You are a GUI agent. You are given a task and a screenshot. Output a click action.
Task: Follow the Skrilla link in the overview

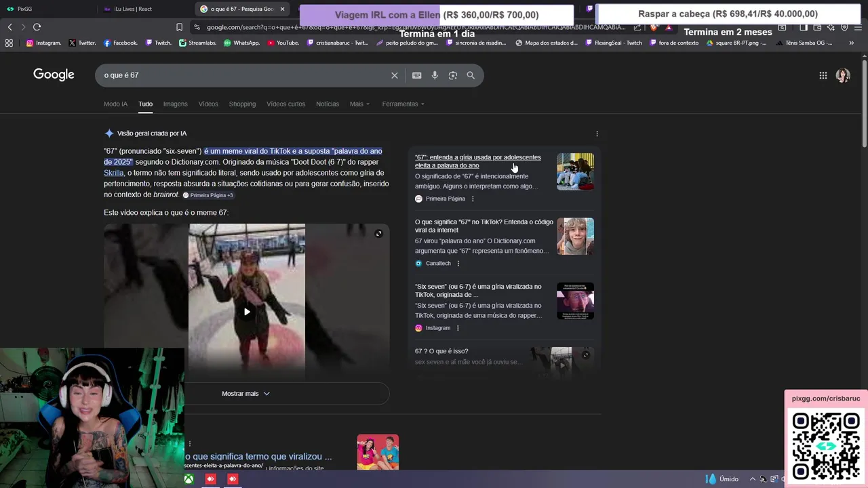[x=113, y=173]
